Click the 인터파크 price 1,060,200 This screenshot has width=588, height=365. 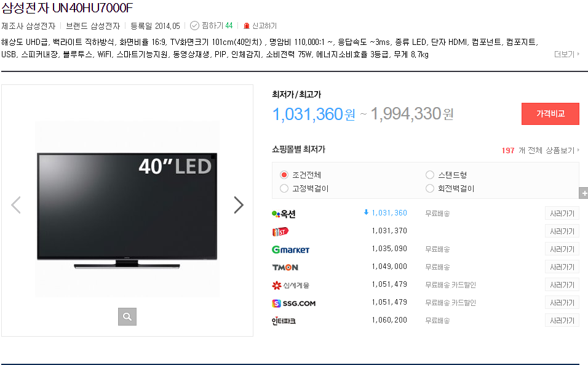(389, 320)
